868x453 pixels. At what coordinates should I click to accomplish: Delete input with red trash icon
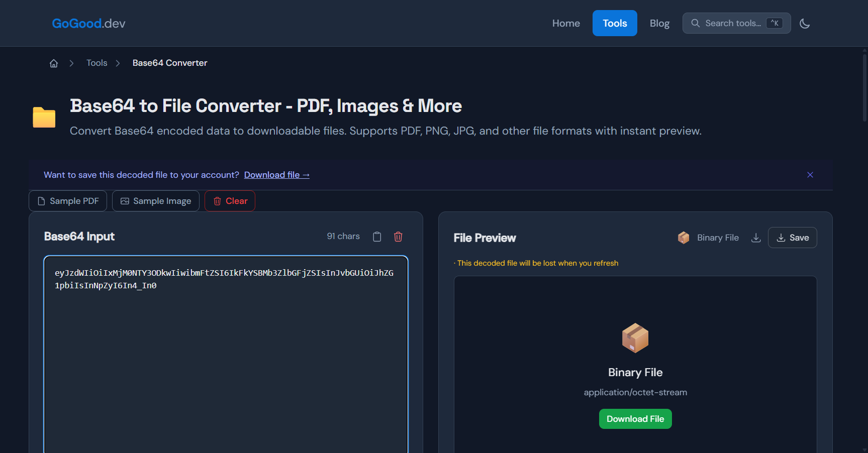tap(398, 237)
